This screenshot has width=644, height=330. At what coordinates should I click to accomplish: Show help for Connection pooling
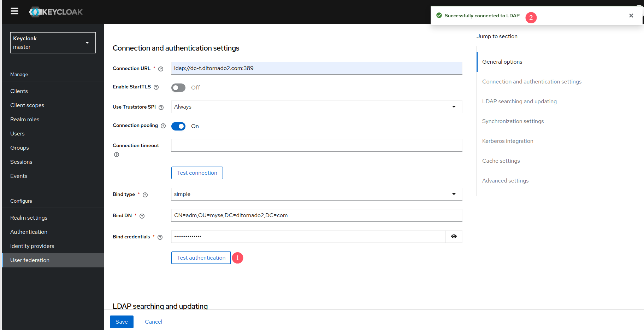point(163,126)
